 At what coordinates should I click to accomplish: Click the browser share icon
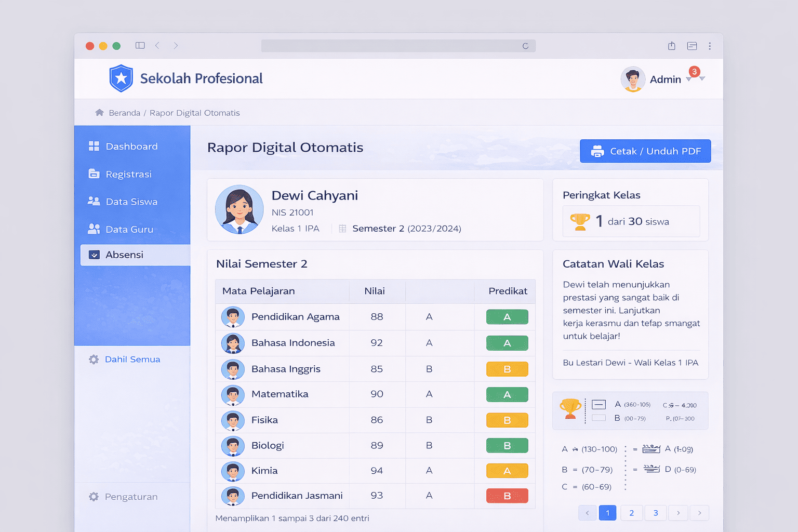click(x=672, y=46)
